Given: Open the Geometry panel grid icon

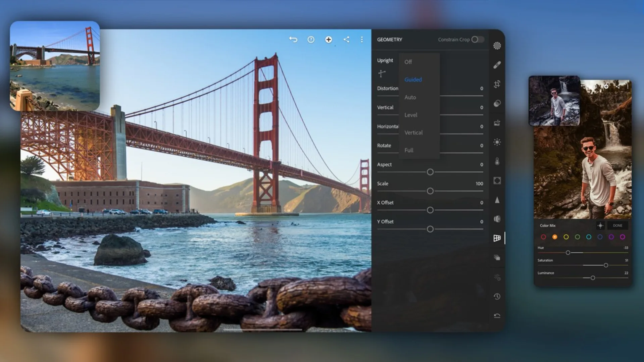Looking at the screenshot, I should pyautogui.click(x=497, y=238).
